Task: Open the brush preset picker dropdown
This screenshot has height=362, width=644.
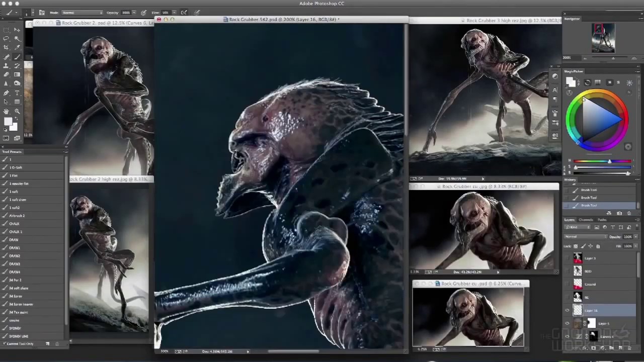Action: pyautogui.click(x=33, y=13)
